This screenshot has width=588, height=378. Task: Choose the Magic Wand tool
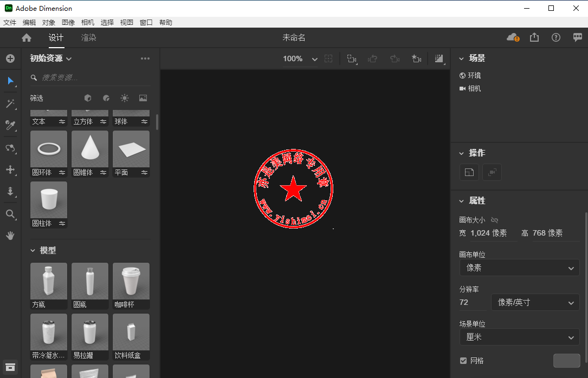click(10, 103)
